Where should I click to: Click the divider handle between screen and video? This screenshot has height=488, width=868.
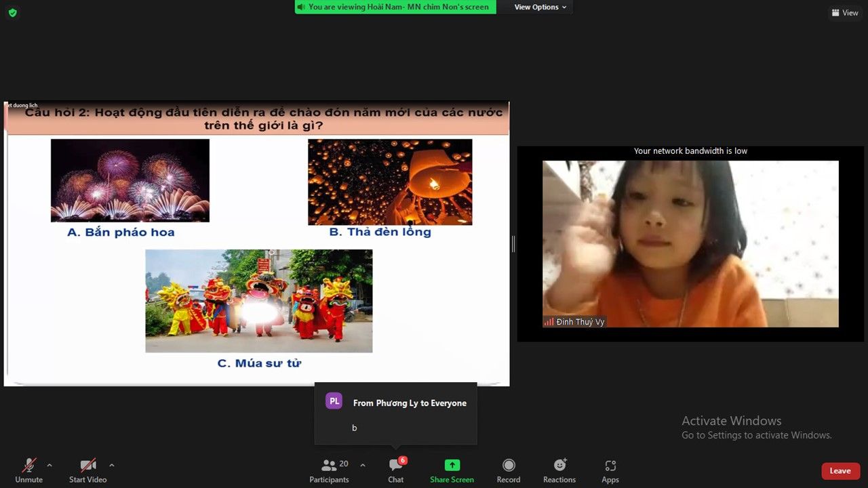pos(513,244)
